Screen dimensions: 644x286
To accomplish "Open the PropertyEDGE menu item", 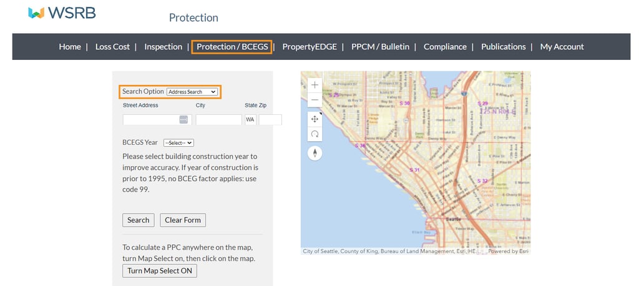I will [310, 47].
